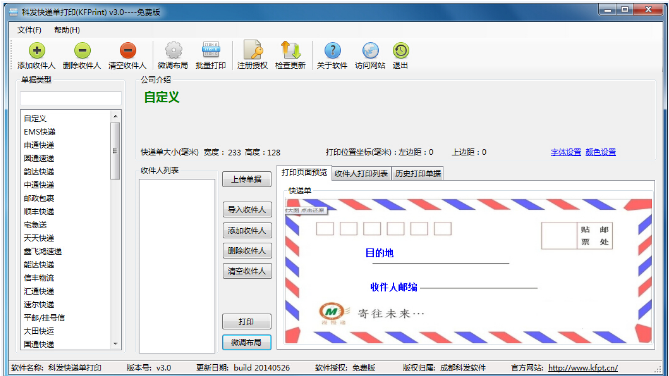The width and height of the screenshot is (669, 376).
Task: Open 关于软件 question mark icon
Action: click(x=332, y=51)
